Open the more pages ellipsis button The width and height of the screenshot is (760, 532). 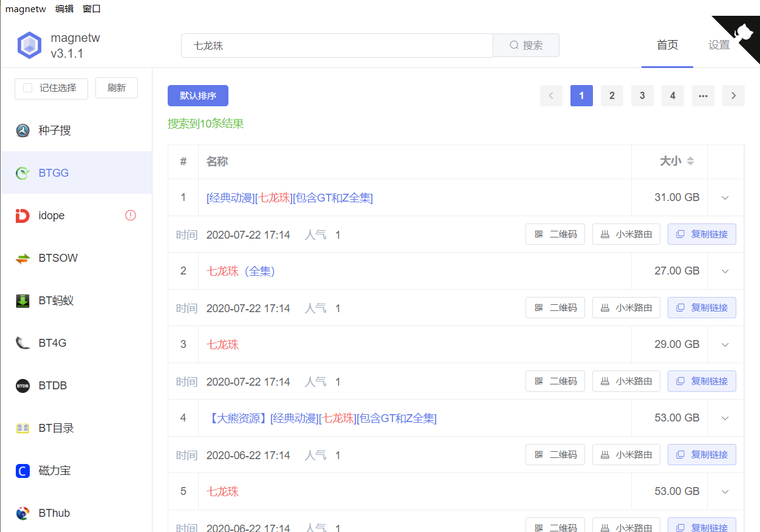[703, 95]
